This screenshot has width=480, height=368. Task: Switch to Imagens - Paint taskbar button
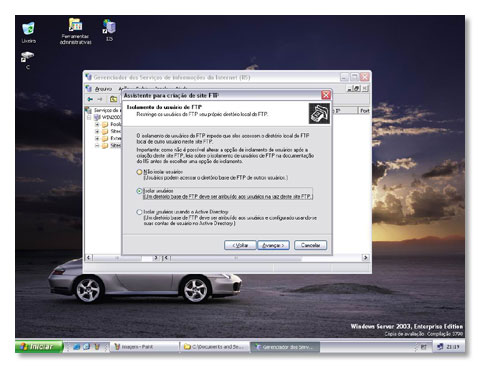144,347
